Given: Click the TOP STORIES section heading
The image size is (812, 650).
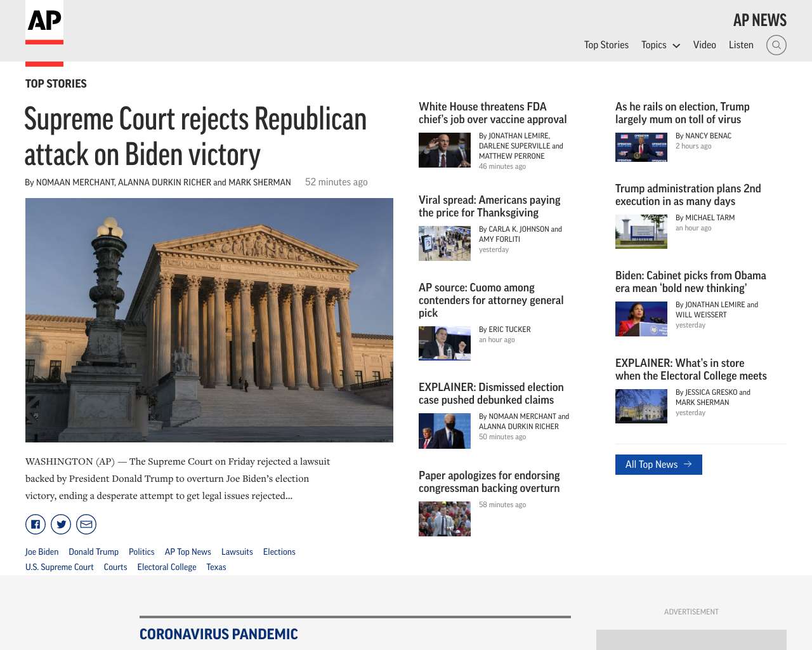Looking at the screenshot, I should click(x=56, y=84).
